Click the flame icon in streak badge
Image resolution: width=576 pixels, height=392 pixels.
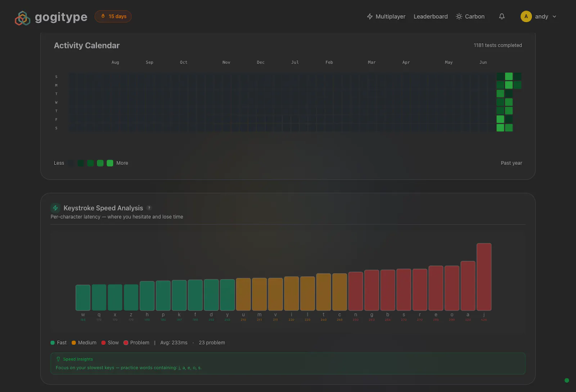pyautogui.click(x=103, y=16)
